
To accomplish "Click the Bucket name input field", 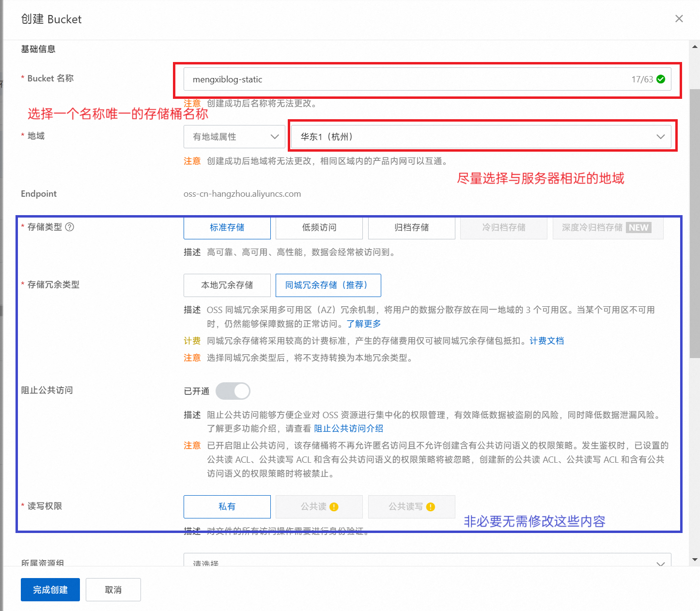I will click(407, 79).
